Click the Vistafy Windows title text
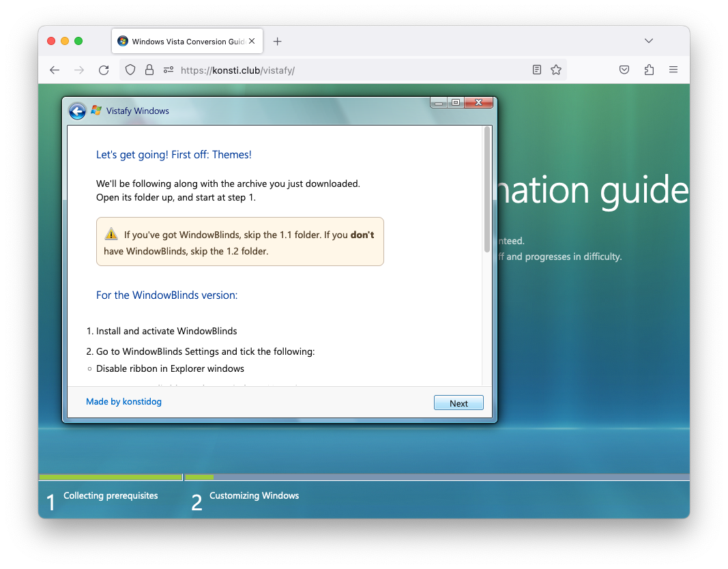The height and width of the screenshot is (569, 728). [137, 111]
